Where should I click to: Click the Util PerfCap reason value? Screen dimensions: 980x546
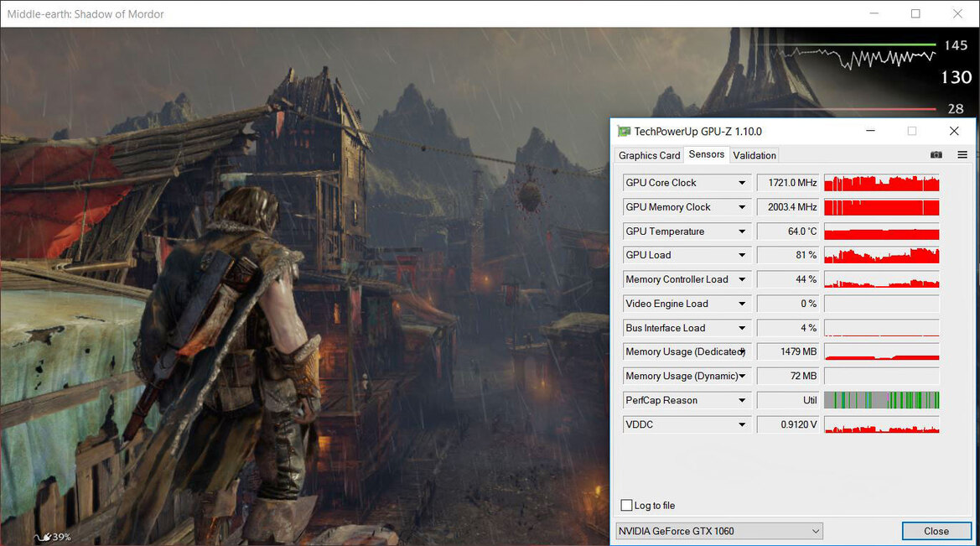(787, 400)
